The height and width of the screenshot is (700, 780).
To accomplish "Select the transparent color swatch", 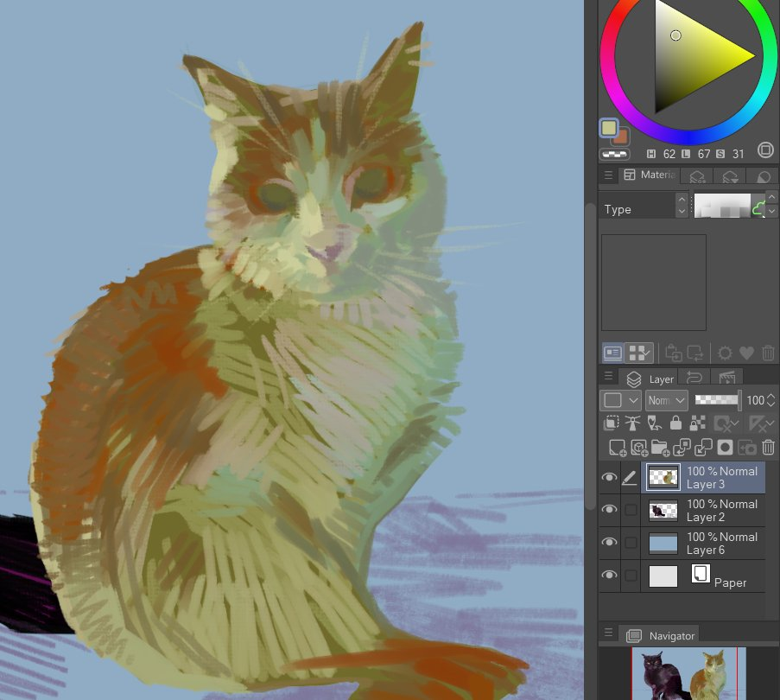I will (x=614, y=154).
